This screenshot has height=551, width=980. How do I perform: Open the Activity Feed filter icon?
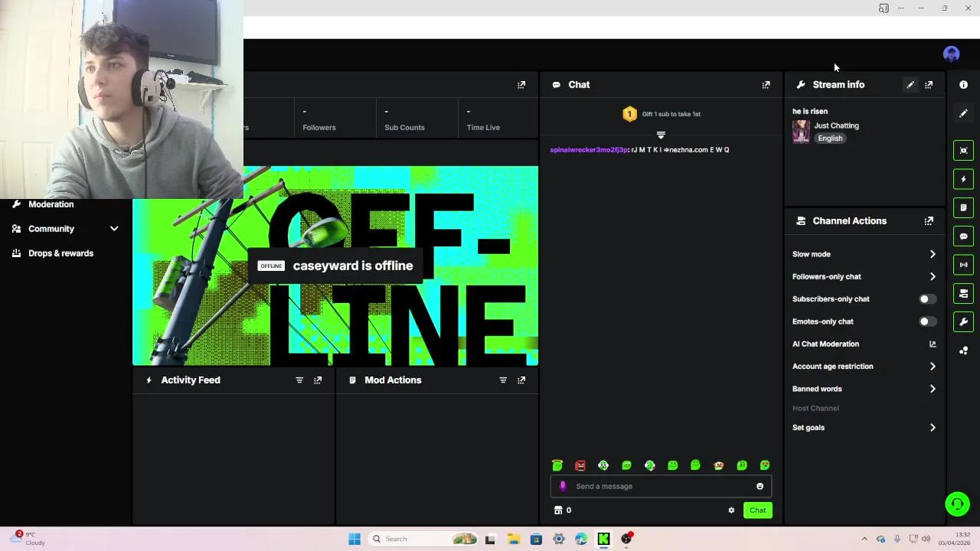pyautogui.click(x=299, y=380)
